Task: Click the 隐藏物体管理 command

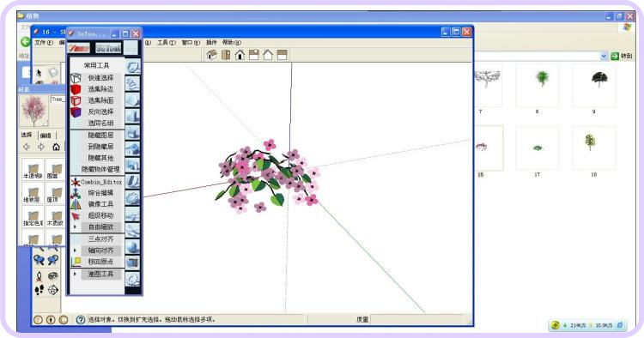Action: point(100,169)
